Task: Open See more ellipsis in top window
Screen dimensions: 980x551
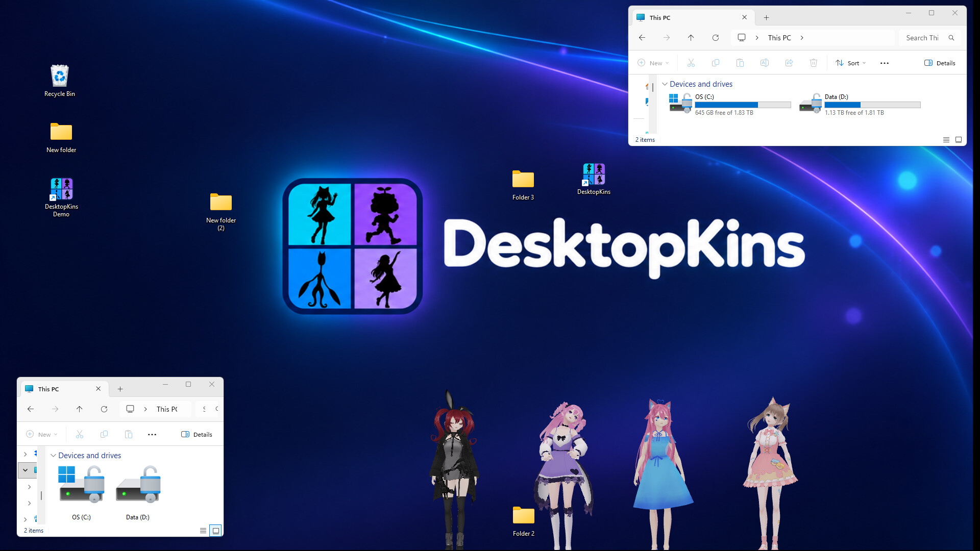Action: (x=885, y=63)
